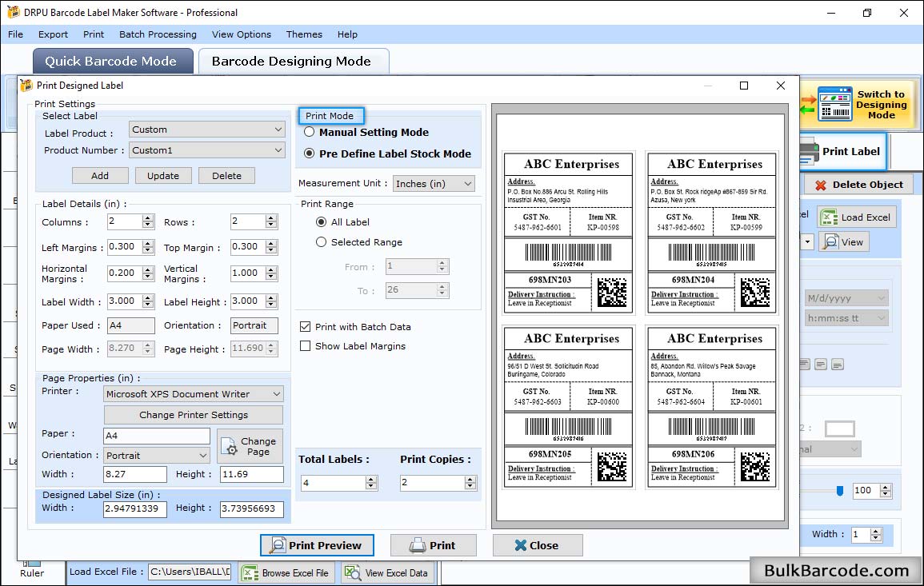Open View Options menu
Image resolution: width=924 pixels, height=586 pixels.
pyautogui.click(x=242, y=34)
